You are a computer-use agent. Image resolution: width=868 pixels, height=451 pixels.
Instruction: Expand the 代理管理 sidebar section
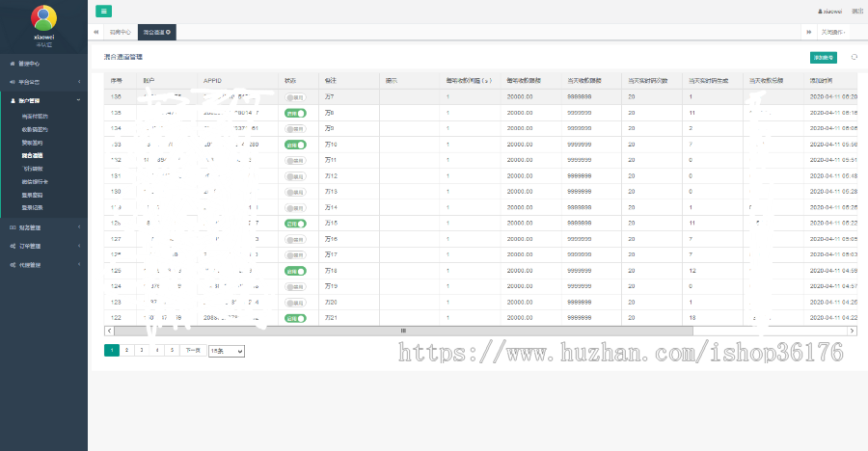pyautogui.click(x=44, y=264)
